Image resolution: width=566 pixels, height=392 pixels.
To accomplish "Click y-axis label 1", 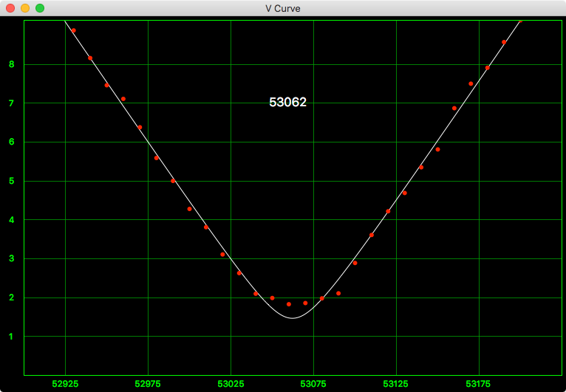I will click(12, 337).
